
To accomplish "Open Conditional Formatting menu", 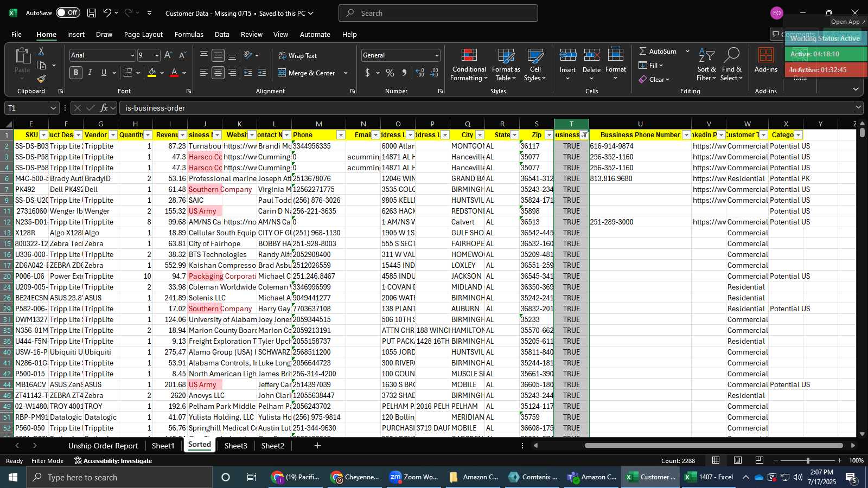I will [x=469, y=65].
